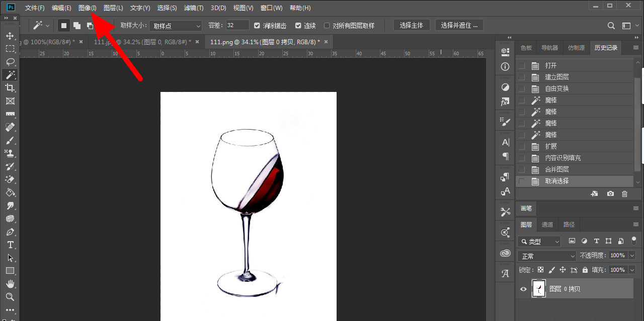Open the 类型 layer filter dropdown
This screenshot has width=644, height=321.
coord(539,241)
